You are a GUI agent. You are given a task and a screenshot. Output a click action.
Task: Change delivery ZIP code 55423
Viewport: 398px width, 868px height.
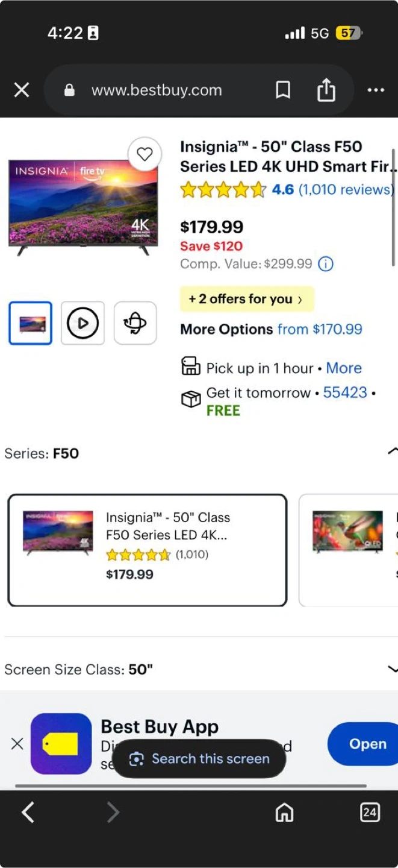coord(345,392)
